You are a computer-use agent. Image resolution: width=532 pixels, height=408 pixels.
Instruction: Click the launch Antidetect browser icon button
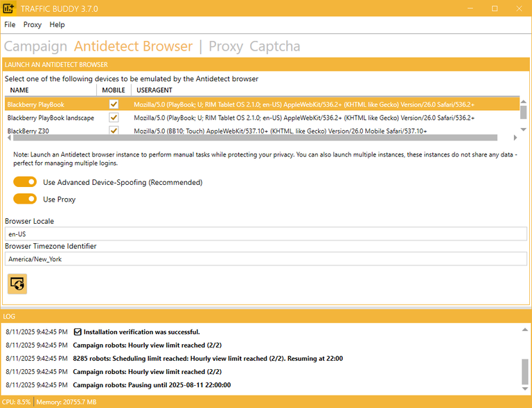[17, 283]
